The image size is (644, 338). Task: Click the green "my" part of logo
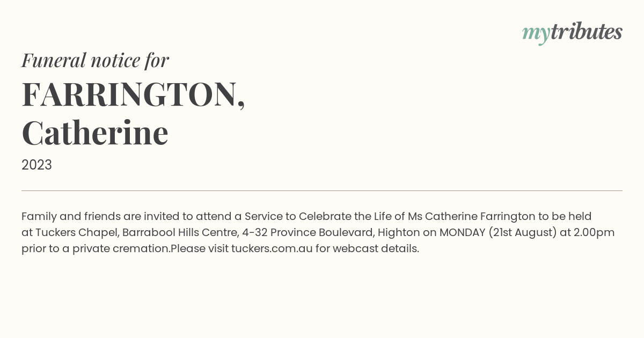(536, 34)
